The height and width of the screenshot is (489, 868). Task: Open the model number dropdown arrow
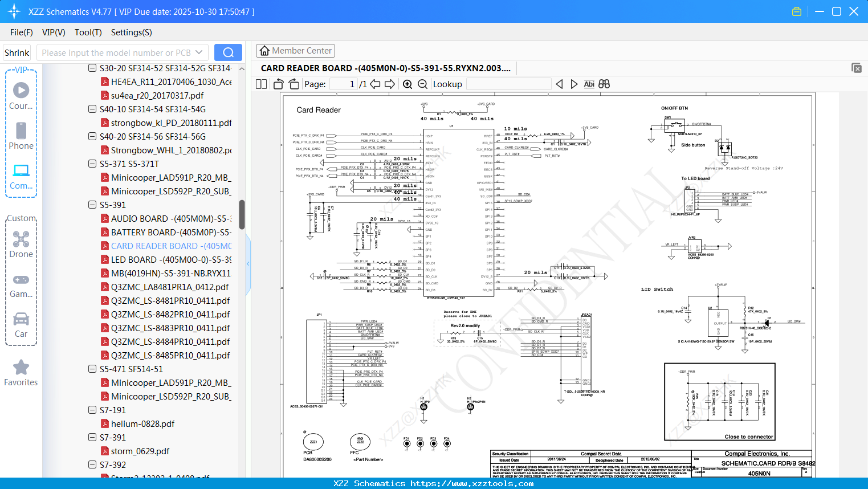(x=199, y=52)
